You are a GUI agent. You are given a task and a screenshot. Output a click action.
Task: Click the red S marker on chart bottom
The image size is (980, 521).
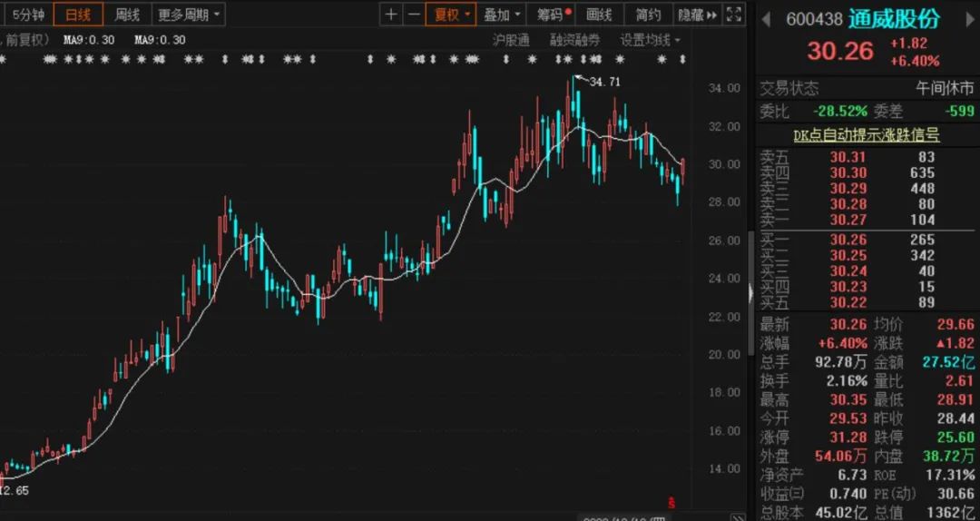click(671, 502)
